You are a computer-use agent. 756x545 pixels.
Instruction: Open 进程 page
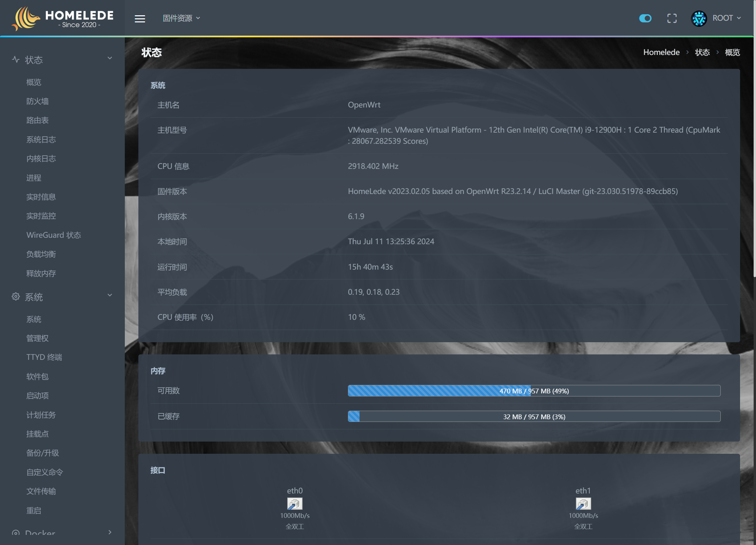pos(34,178)
